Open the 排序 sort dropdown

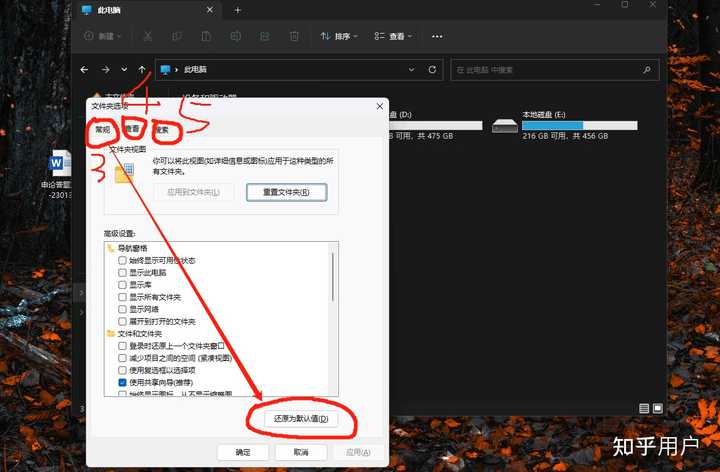point(339,36)
